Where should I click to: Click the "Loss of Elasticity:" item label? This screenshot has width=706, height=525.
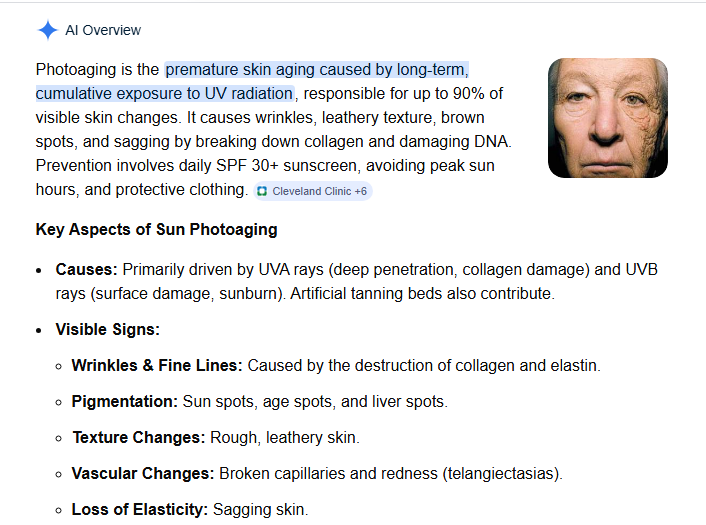[140, 510]
